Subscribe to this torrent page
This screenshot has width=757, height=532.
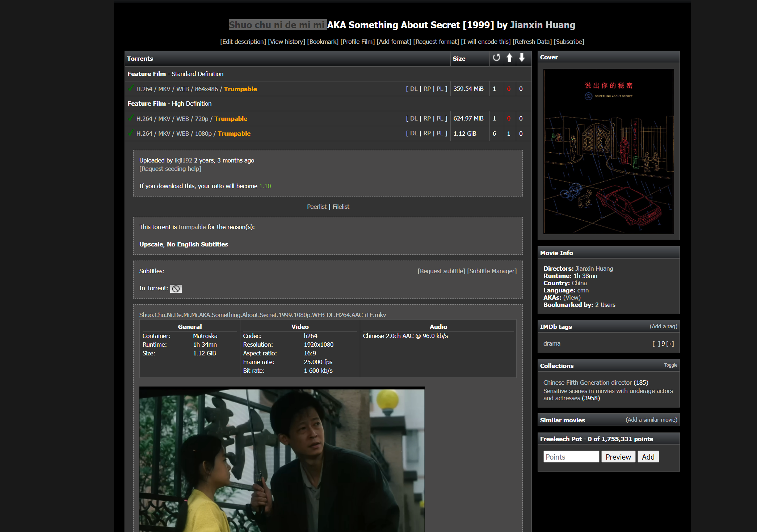(568, 41)
